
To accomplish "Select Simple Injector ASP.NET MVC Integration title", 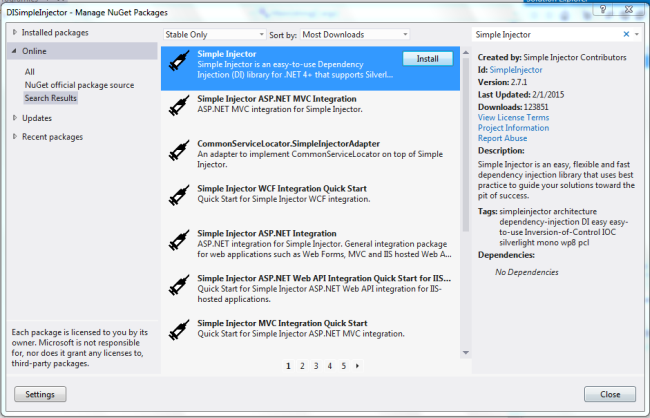I will coord(276,99).
